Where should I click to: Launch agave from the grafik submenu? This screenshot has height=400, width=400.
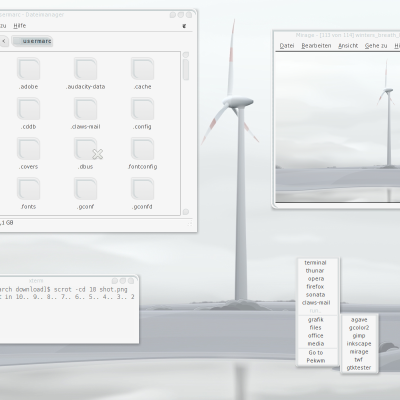tap(359, 320)
